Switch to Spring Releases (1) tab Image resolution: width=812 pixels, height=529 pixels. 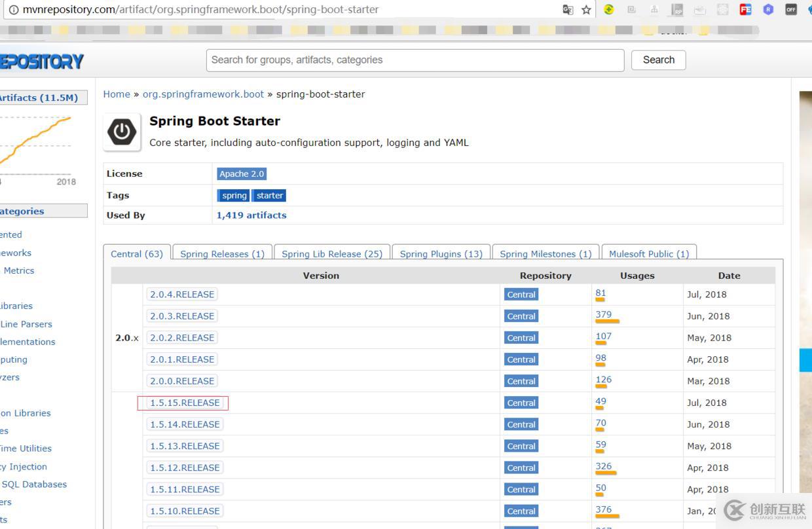point(222,253)
